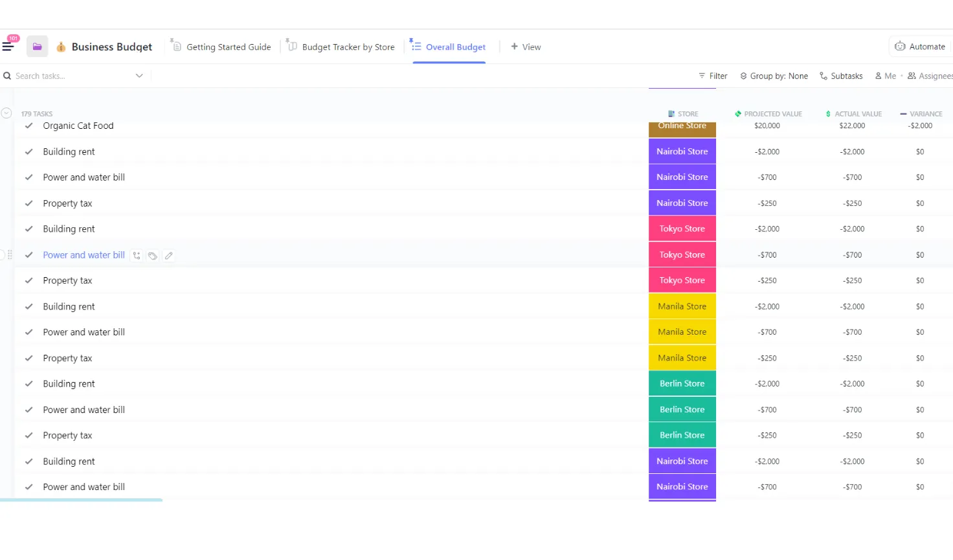Open Berlin Store tag on Power and water bill row
Image resolution: width=953 pixels, height=560 pixels.
coord(682,409)
